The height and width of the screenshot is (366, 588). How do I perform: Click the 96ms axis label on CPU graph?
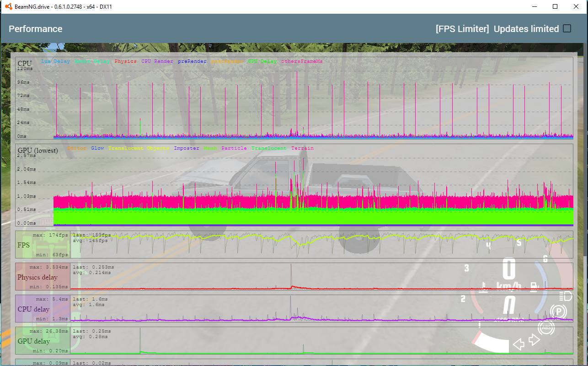pos(23,82)
